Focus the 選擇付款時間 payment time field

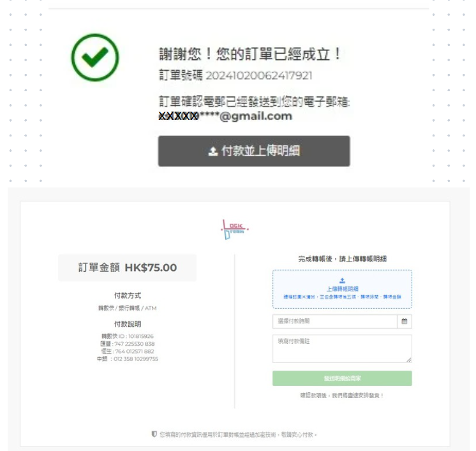click(335, 322)
